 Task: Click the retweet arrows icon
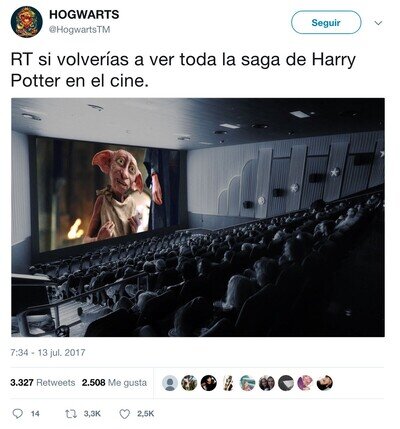point(71,414)
